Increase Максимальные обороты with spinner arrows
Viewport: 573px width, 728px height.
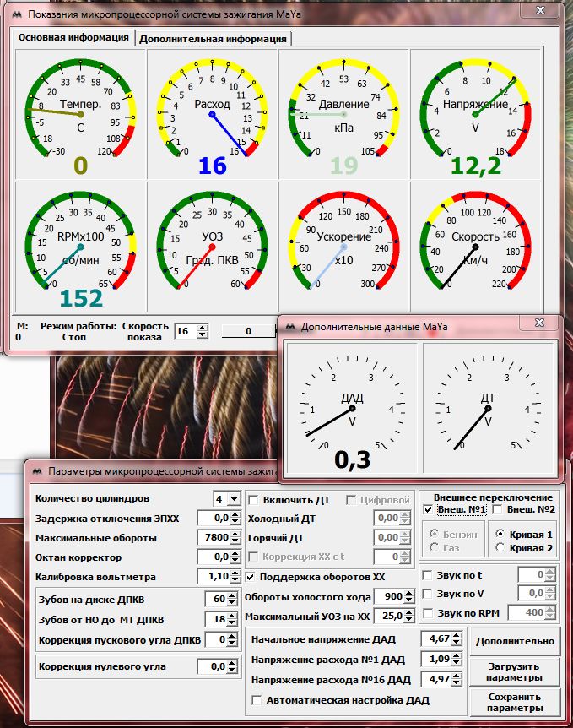pyautogui.click(x=234, y=534)
